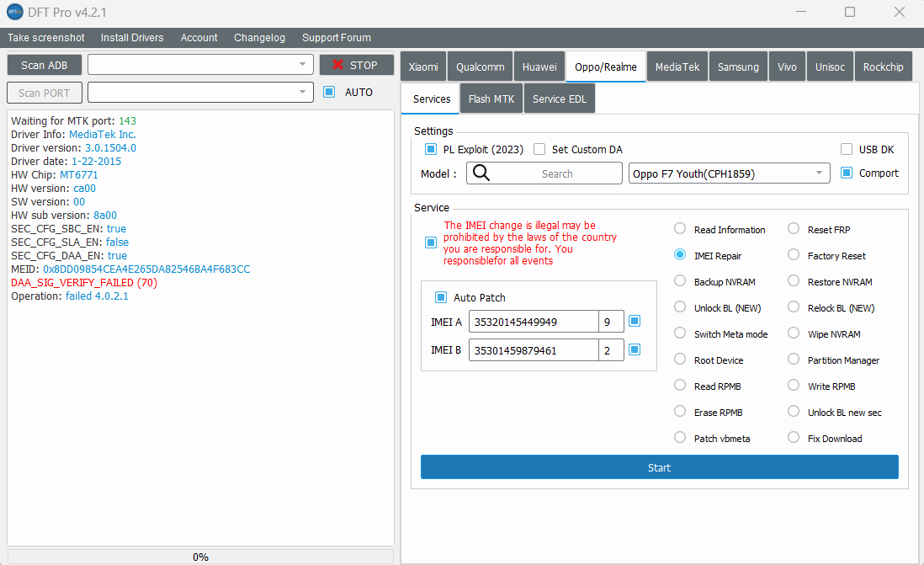
Task: Choose the Partition Manager option
Action: coord(794,360)
